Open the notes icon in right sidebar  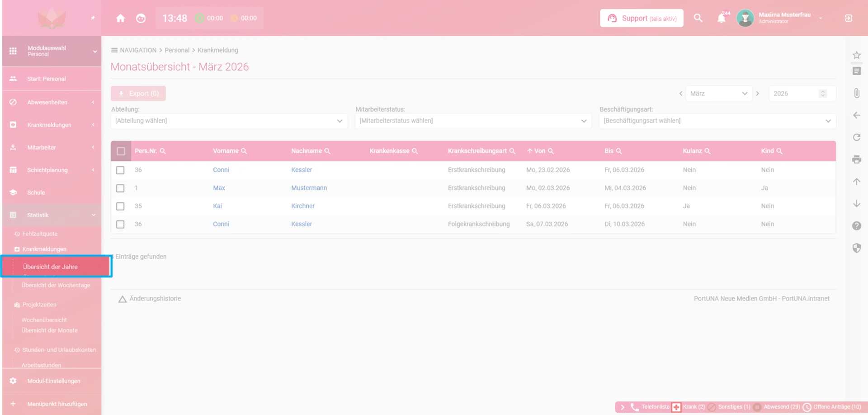[x=857, y=71]
